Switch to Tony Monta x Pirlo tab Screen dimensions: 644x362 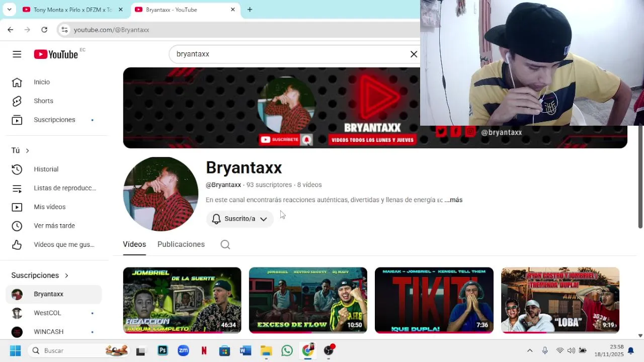[x=73, y=10]
